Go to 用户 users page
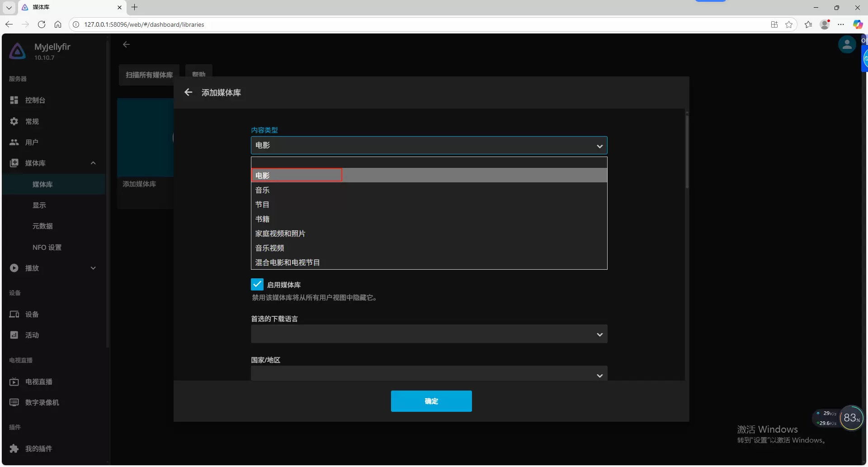 pyautogui.click(x=32, y=142)
